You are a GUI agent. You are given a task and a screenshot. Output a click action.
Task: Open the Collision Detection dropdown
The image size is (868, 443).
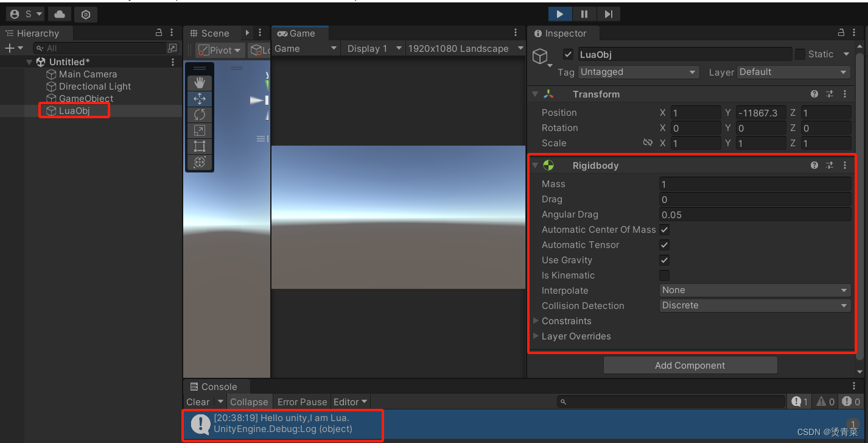pyautogui.click(x=755, y=306)
